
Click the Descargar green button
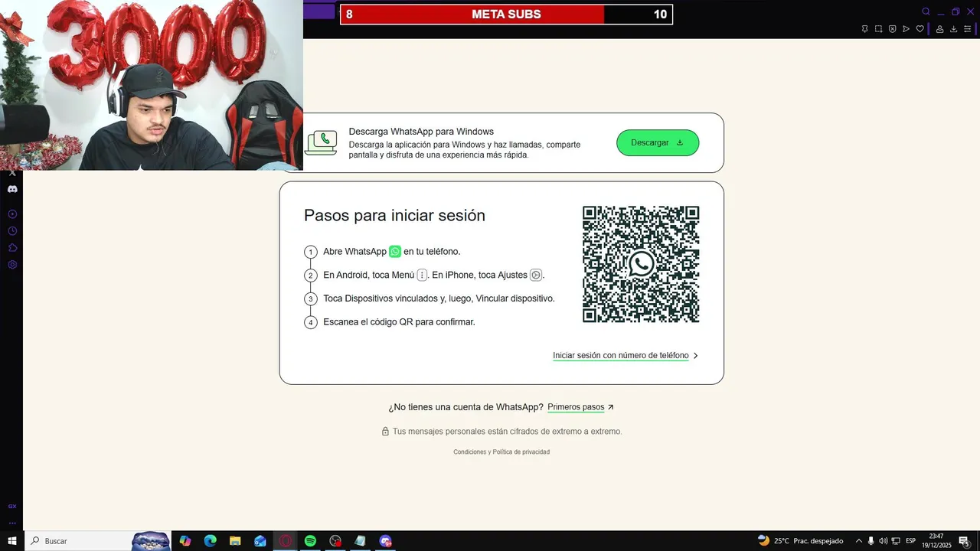658,142
